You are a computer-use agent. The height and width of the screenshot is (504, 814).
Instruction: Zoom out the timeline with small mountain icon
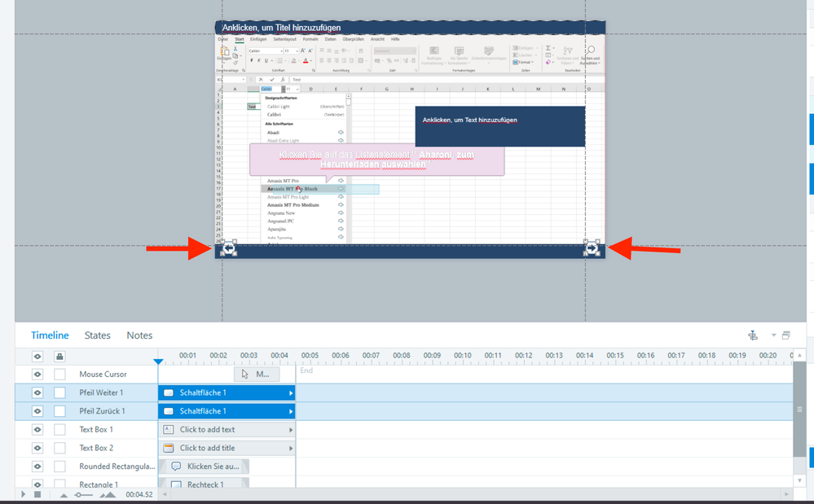(64, 495)
